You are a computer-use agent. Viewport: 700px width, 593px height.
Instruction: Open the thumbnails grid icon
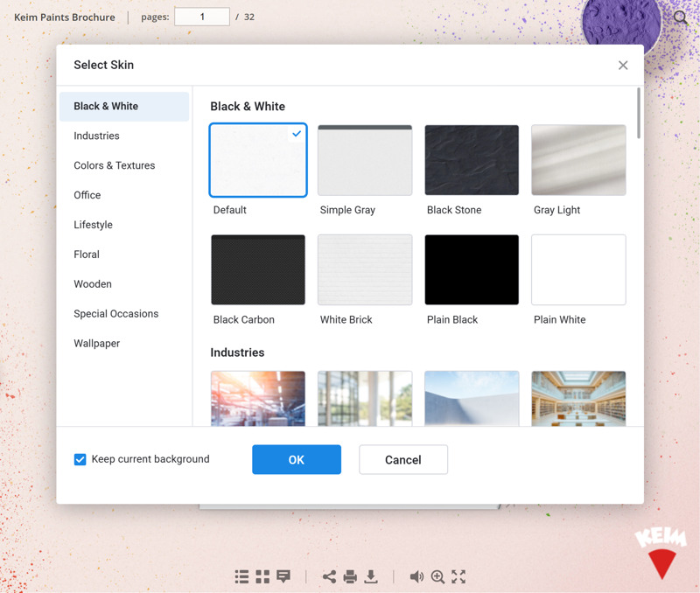coord(262,576)
